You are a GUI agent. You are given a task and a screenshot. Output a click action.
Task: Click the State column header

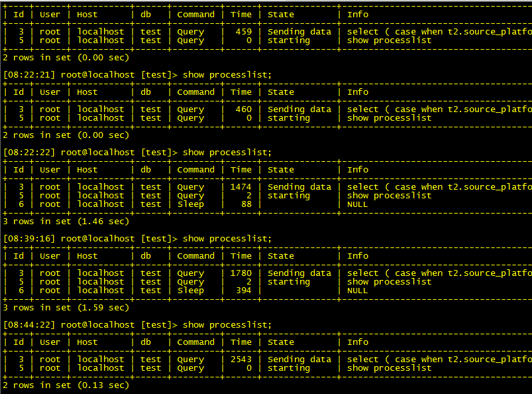[x=280, y=14]
